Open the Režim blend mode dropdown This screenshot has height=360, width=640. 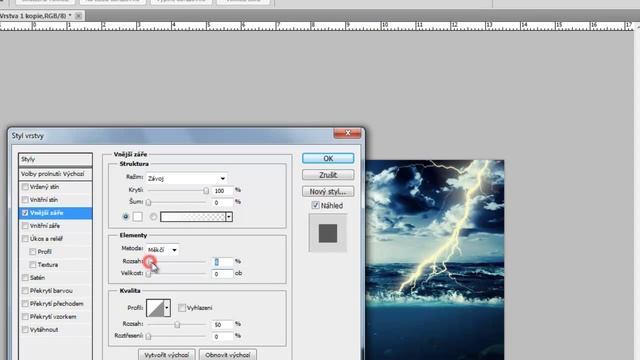tap(186, 178)
